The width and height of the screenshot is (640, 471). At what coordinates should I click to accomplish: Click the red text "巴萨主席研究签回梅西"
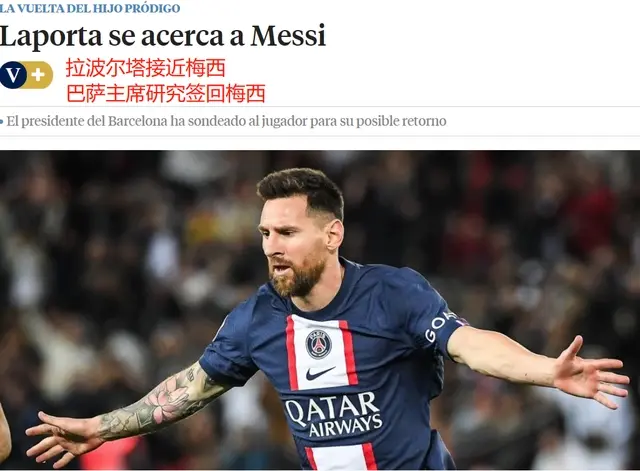[x=166, y=93]
